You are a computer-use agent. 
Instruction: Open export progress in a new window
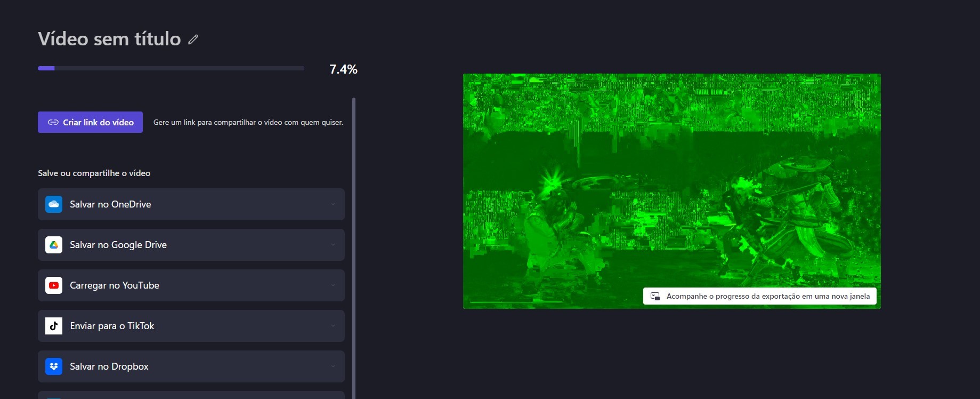(x=760, y=296)
